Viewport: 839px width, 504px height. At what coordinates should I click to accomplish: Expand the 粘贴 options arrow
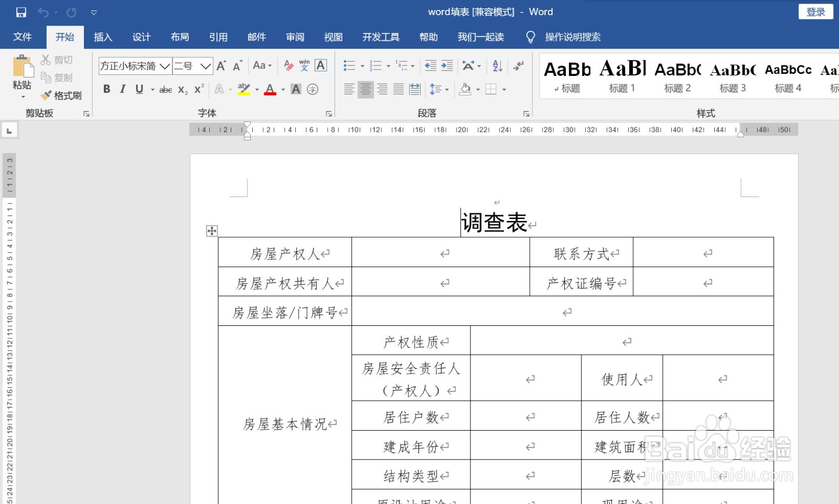pos(23,97)
